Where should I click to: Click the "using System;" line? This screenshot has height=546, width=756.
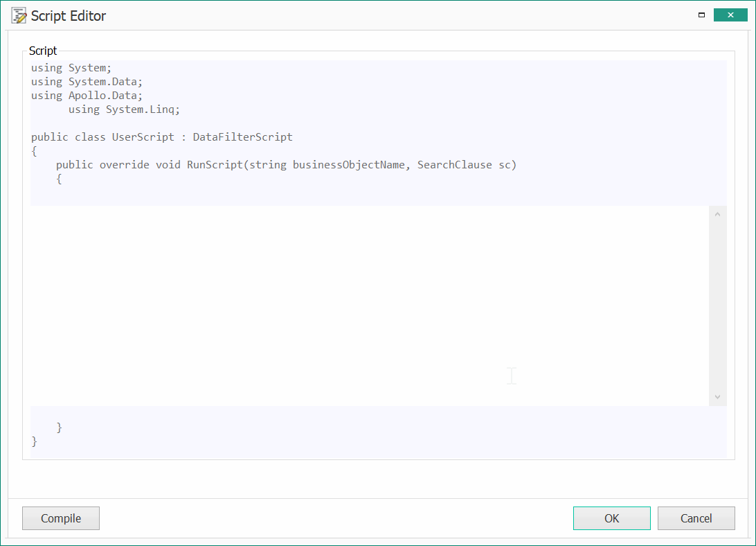click(x=71, y=68)
